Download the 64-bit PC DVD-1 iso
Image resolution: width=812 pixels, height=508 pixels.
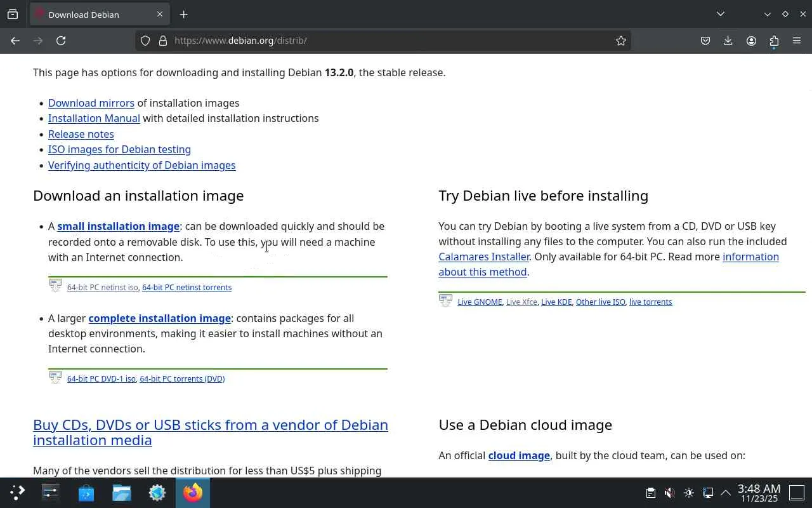[x=101, y=378]
